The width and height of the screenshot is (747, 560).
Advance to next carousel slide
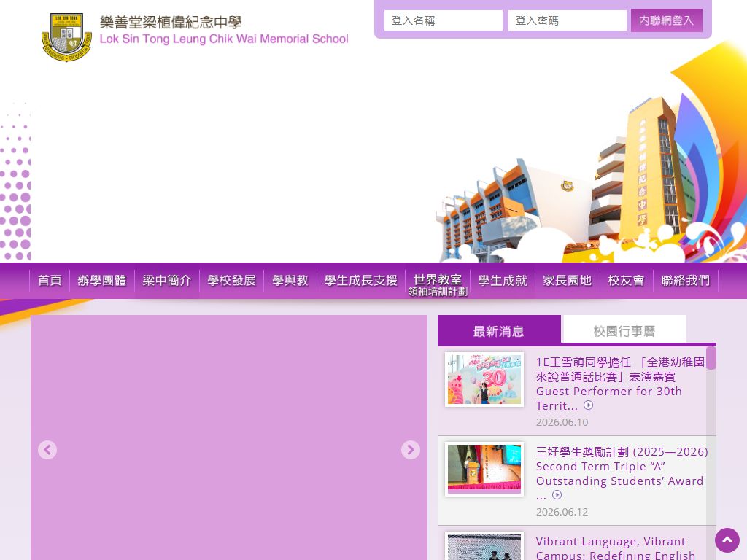click(410, 450)
